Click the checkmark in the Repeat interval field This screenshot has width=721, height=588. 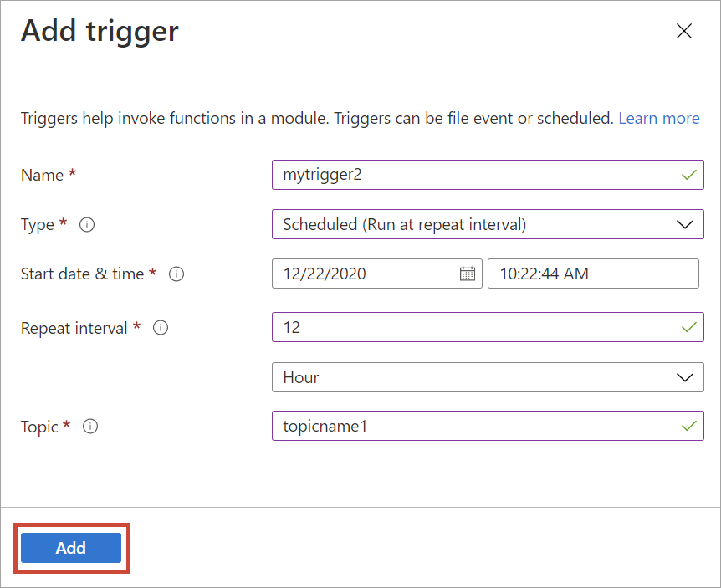689,327
